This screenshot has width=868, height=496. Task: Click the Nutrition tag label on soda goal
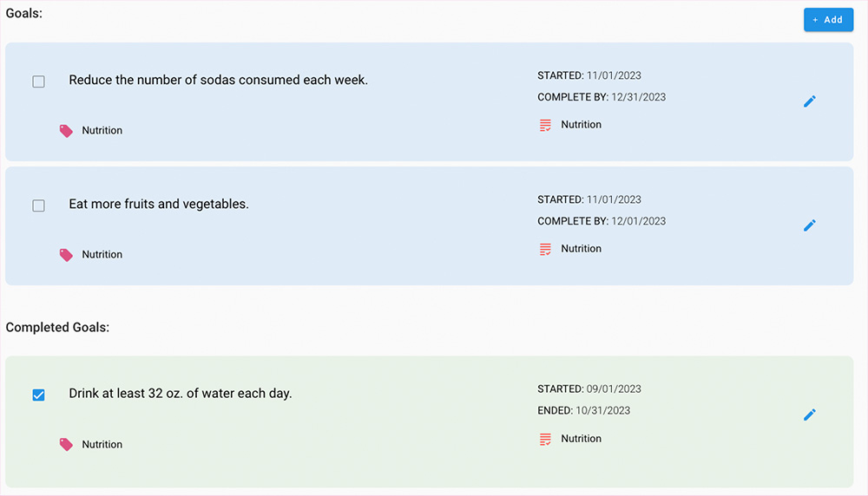[x=102, y=130]
